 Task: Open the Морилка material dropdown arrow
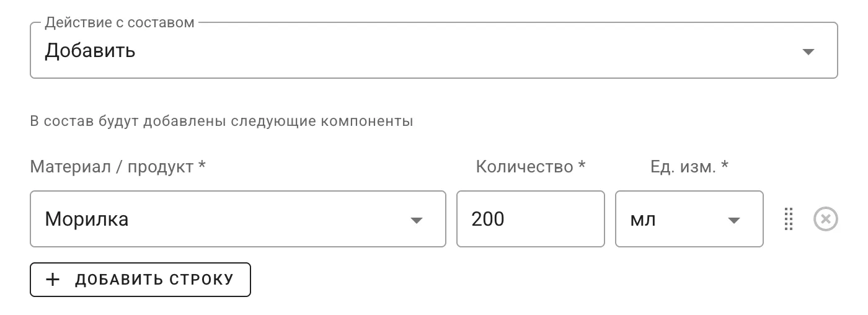tap(417, 220)
